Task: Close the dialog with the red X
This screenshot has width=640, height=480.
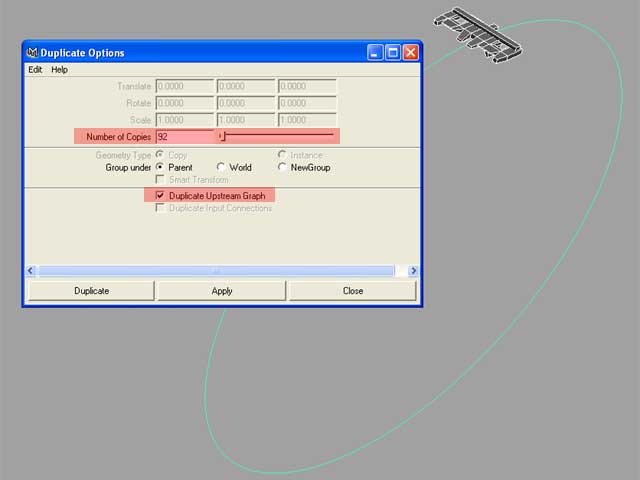Action: [410, 52]
